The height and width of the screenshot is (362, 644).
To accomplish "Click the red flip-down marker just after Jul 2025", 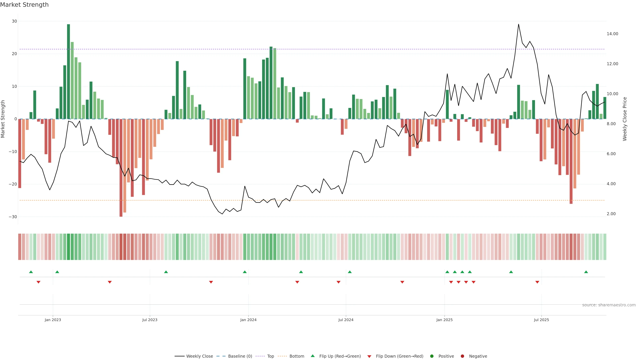I will click(x=537, y=282).
